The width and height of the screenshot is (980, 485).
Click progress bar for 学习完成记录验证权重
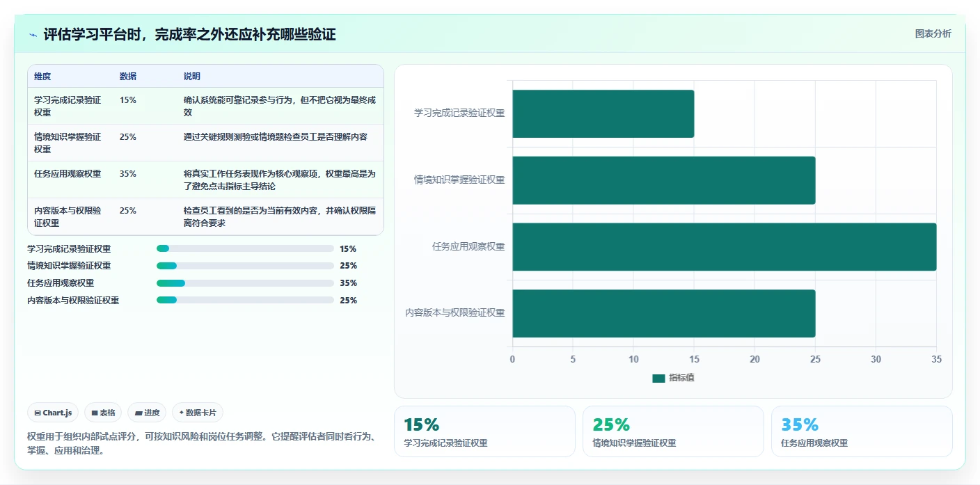pos(245,248)
